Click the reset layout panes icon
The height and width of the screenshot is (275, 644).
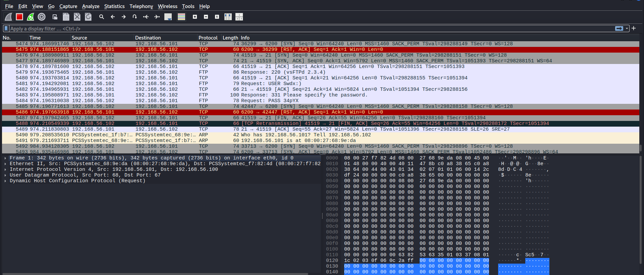click(x=239, y=17)
